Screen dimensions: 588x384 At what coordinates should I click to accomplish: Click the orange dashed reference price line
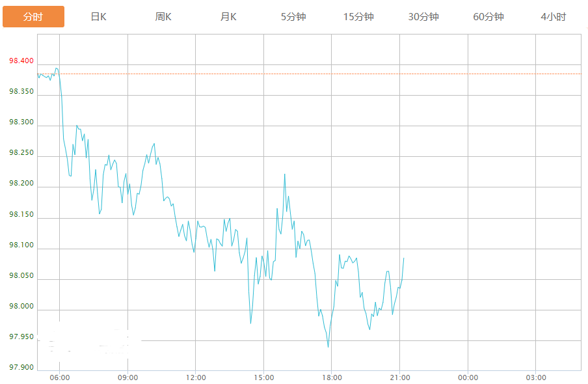(x=310, y=74)
